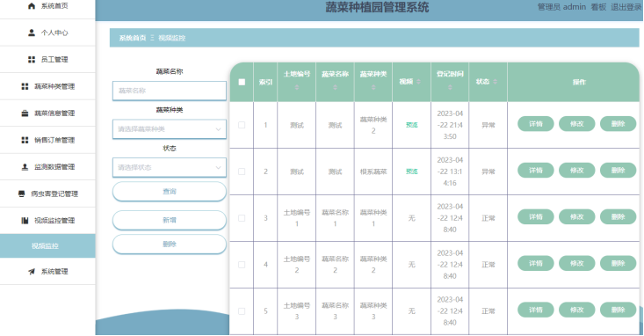Click the icon beside 病虫害登记管理

(x=21, y=194)
